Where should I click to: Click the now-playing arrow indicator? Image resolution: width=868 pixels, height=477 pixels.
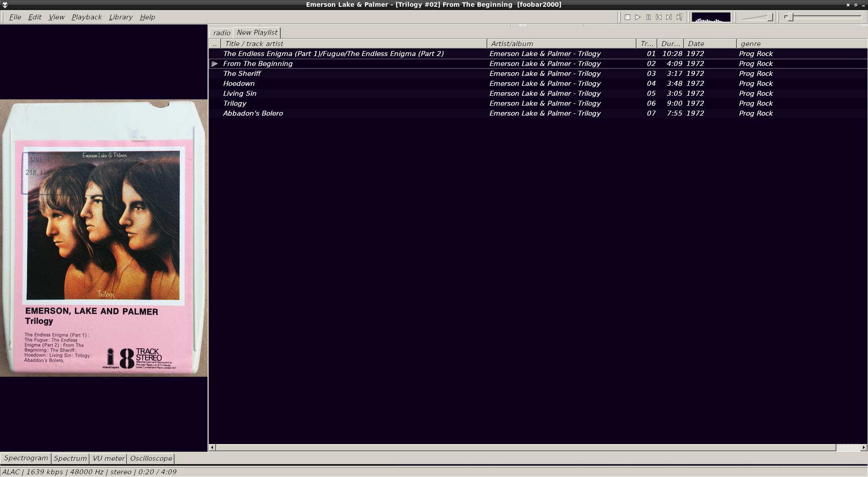215,64
